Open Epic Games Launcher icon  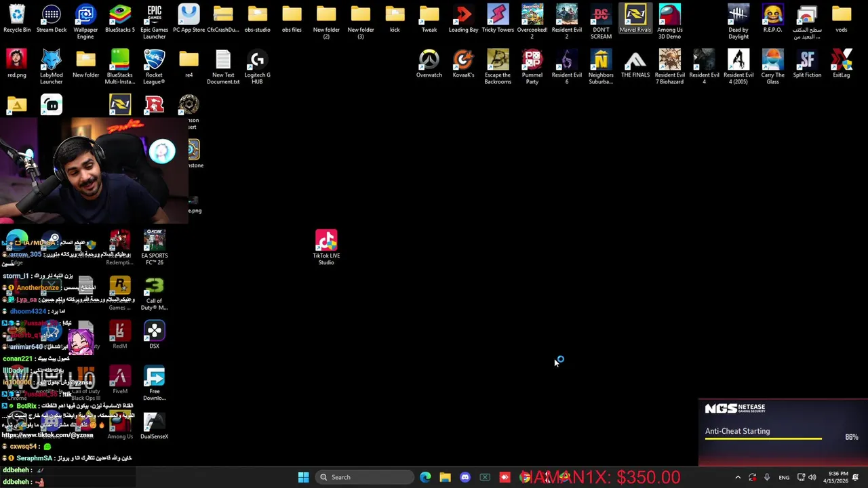[x=154, y=22]
